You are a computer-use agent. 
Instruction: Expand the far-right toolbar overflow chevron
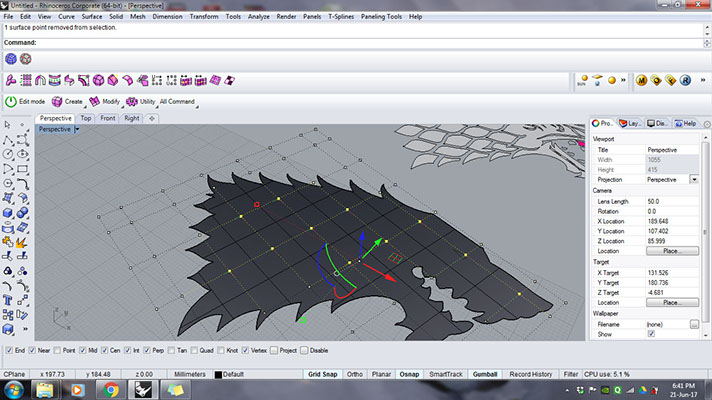[x=702, y=80]
